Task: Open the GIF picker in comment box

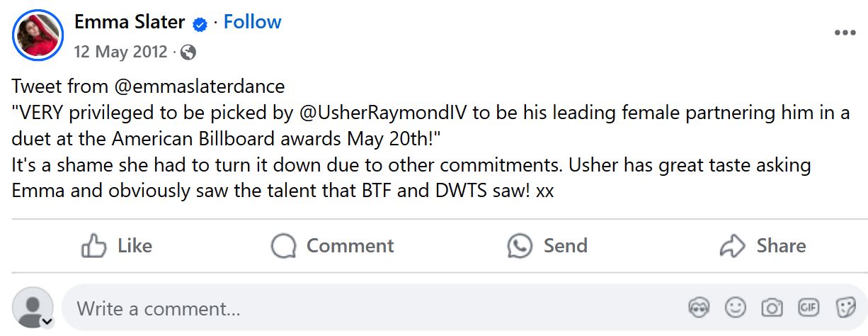Action: [x=809, y=308]
